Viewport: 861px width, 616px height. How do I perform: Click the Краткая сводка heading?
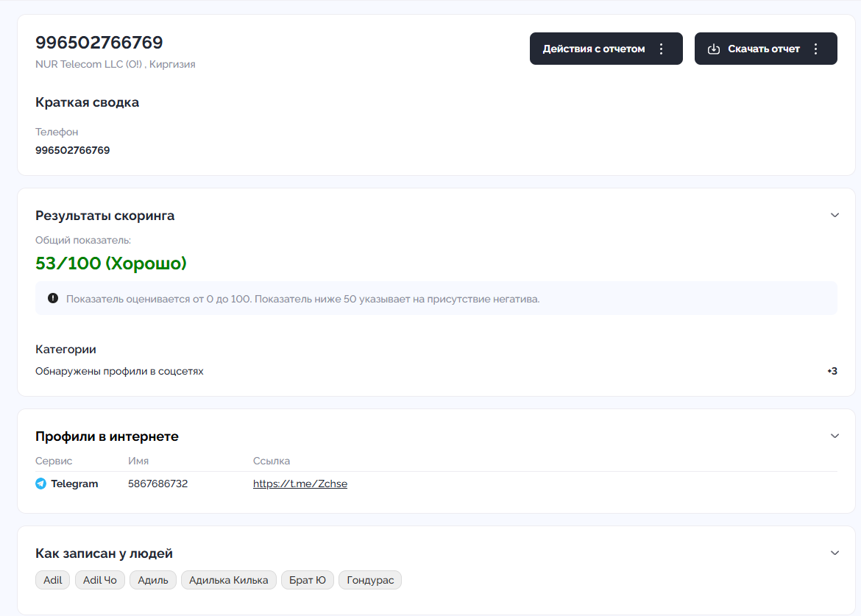click(88, 103)
